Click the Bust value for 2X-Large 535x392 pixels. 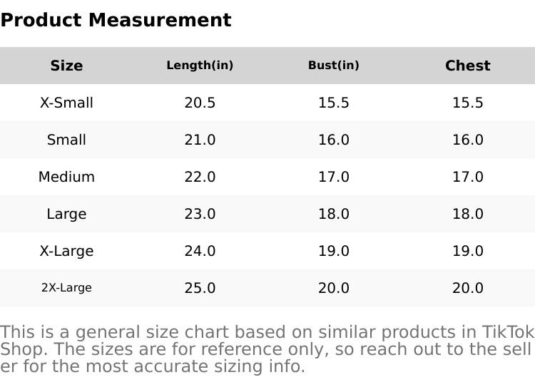pyautogui.click(x=334, y=288)
